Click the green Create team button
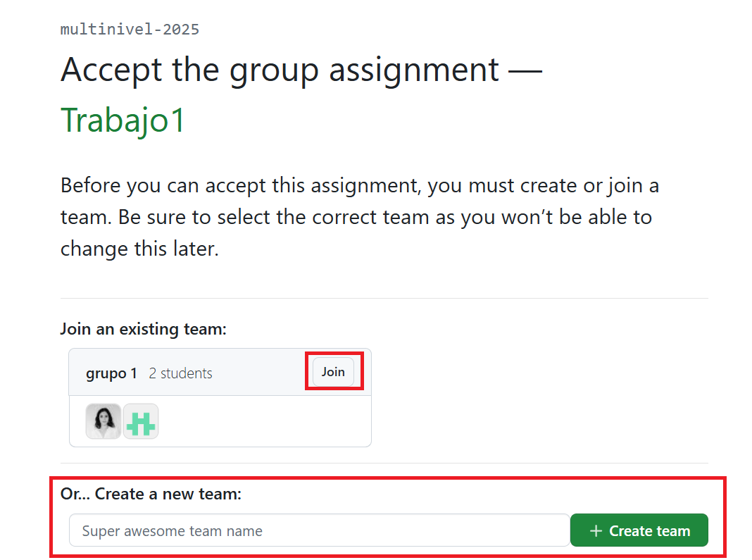The width and height of the screenshot is (752, 560). pyautogui.click(x=639, y=530)
